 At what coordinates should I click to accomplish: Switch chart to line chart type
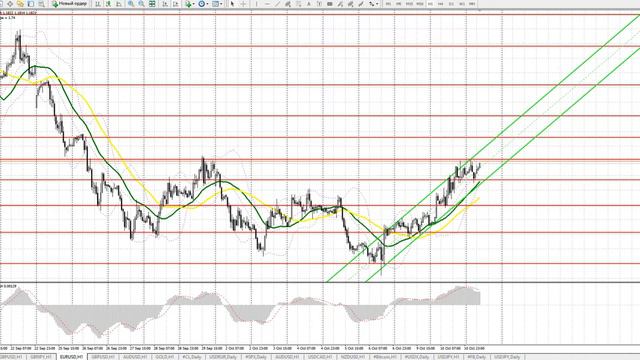[x=119, y=4]
